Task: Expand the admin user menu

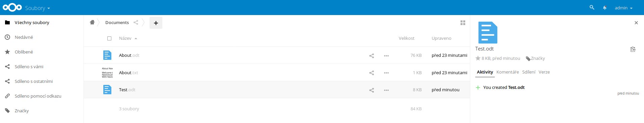Action: 624,8
